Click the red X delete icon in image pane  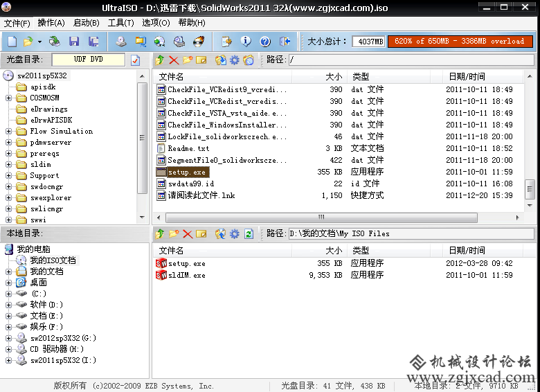coord(174,60)
